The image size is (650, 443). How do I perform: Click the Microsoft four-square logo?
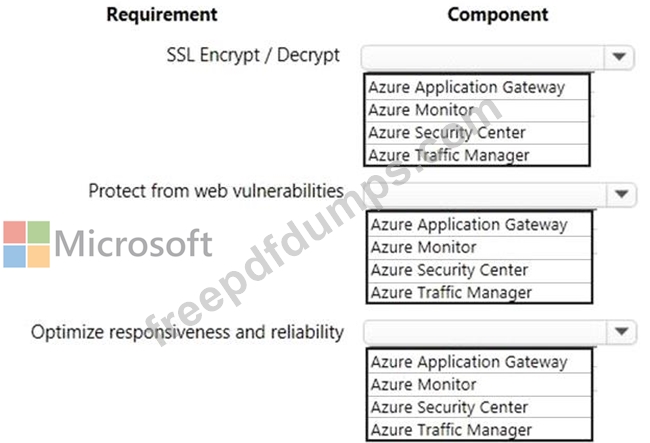[x=27, y=244]
